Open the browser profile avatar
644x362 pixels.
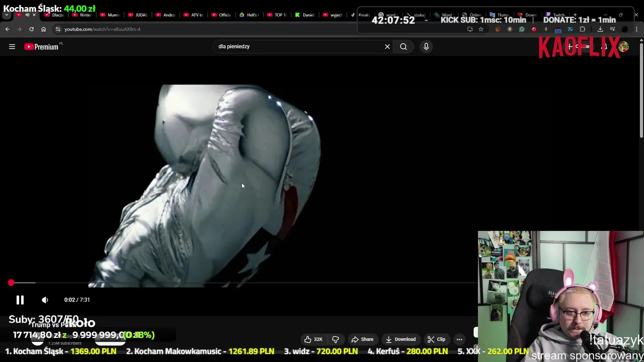(624, 29)
